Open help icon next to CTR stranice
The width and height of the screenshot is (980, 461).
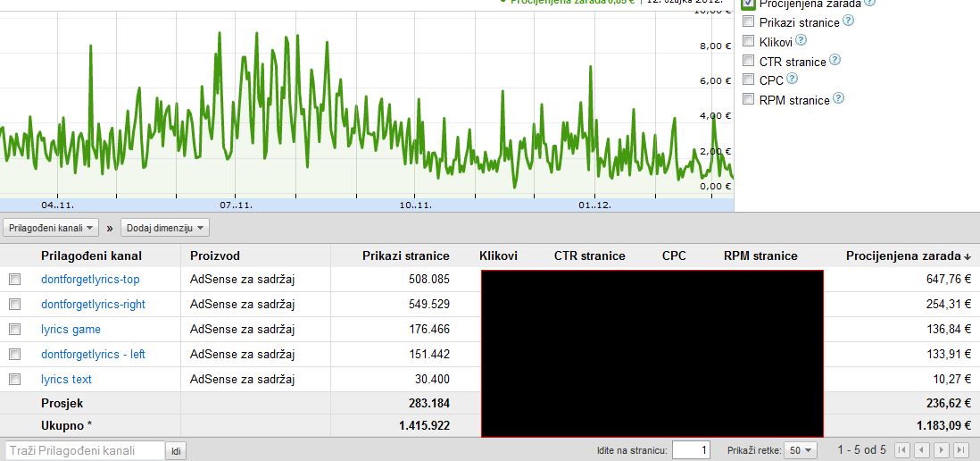pyautogui.click(x=835, y=61)
